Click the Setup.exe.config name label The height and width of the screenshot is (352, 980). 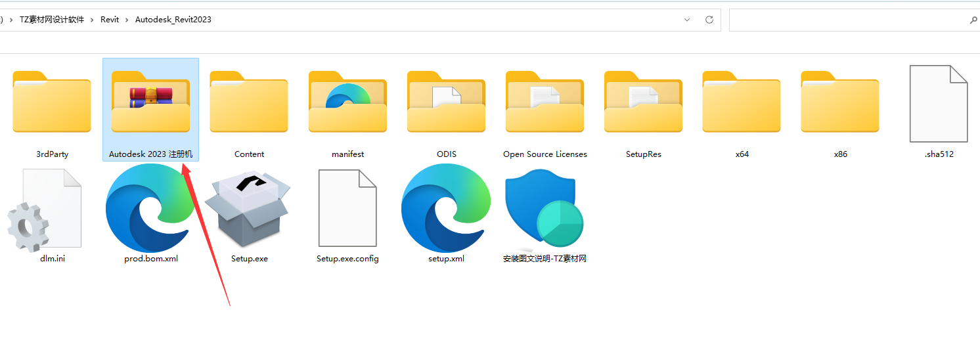click(347, 259)
